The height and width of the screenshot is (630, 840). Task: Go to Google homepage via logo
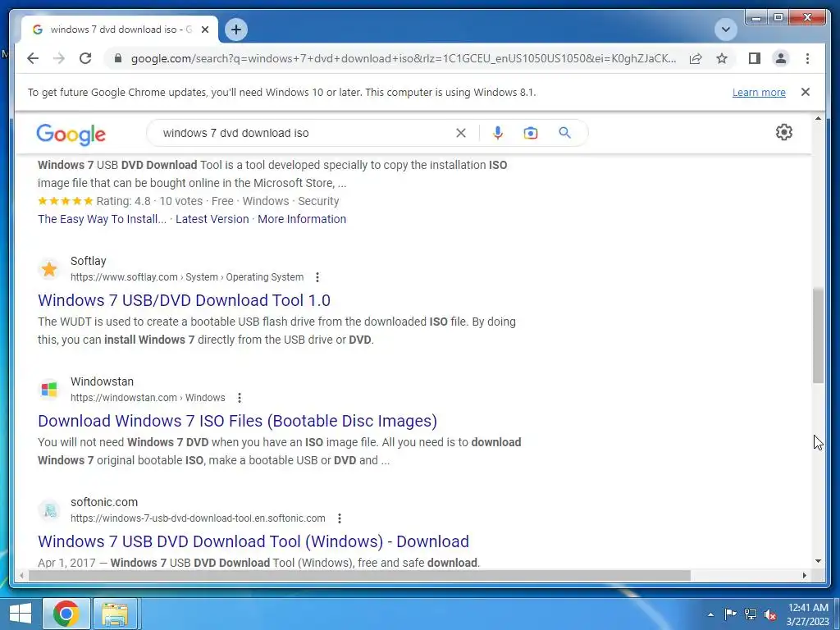(71, 134)
